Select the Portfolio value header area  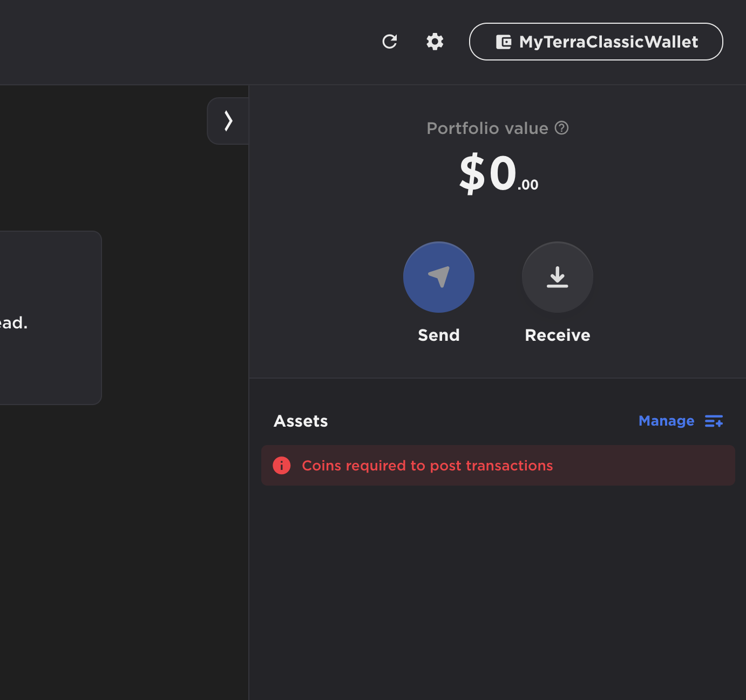[487, 128]
